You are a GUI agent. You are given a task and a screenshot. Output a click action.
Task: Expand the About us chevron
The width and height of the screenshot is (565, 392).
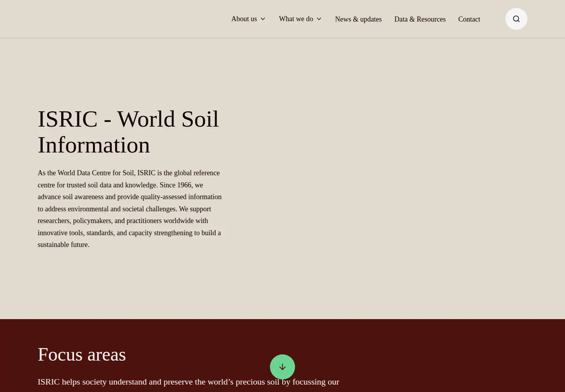click(263, 19)
